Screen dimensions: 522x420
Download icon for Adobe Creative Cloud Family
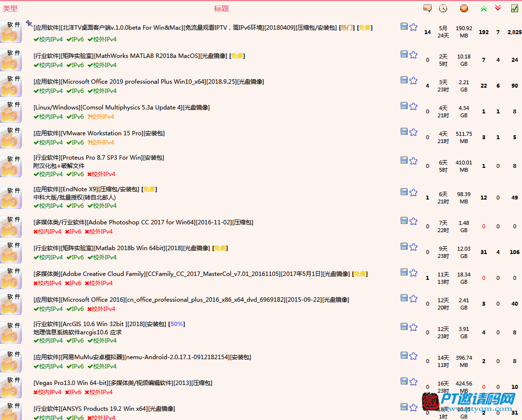coord(404,272)
